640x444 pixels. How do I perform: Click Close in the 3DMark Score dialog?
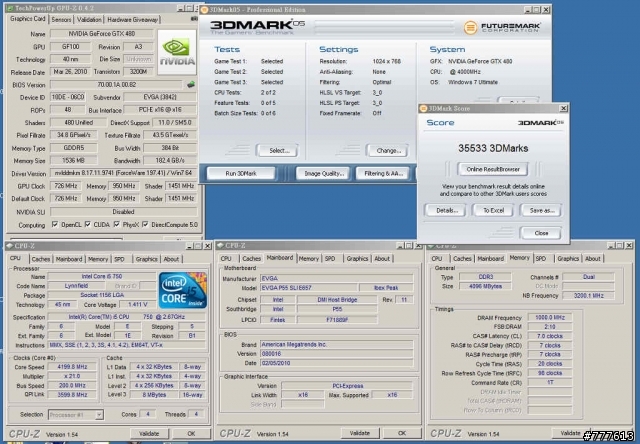tap(541, 233)
